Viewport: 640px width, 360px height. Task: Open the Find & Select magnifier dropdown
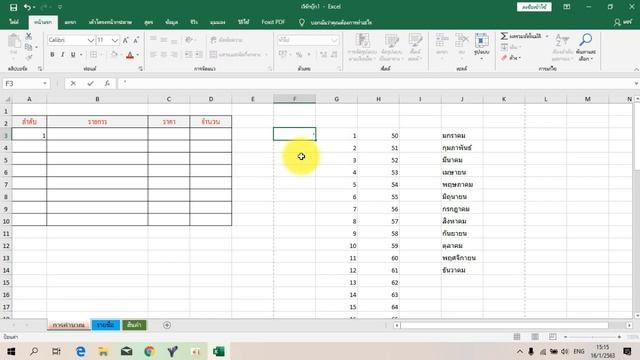click(x=586, y=47)
